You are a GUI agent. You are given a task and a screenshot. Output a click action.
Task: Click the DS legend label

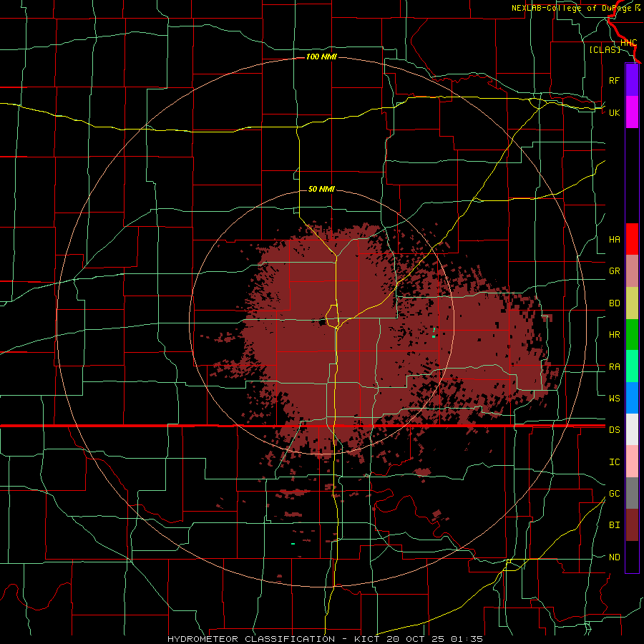(x=614, y=430)
